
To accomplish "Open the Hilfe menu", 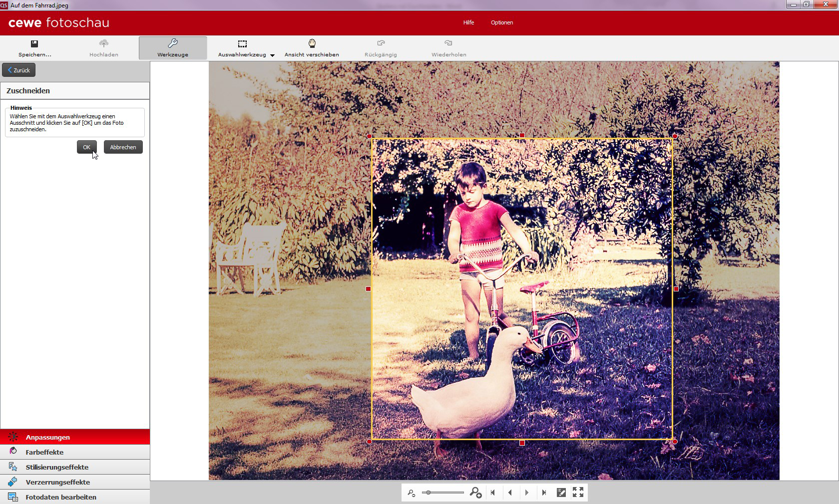I will 468,22.
